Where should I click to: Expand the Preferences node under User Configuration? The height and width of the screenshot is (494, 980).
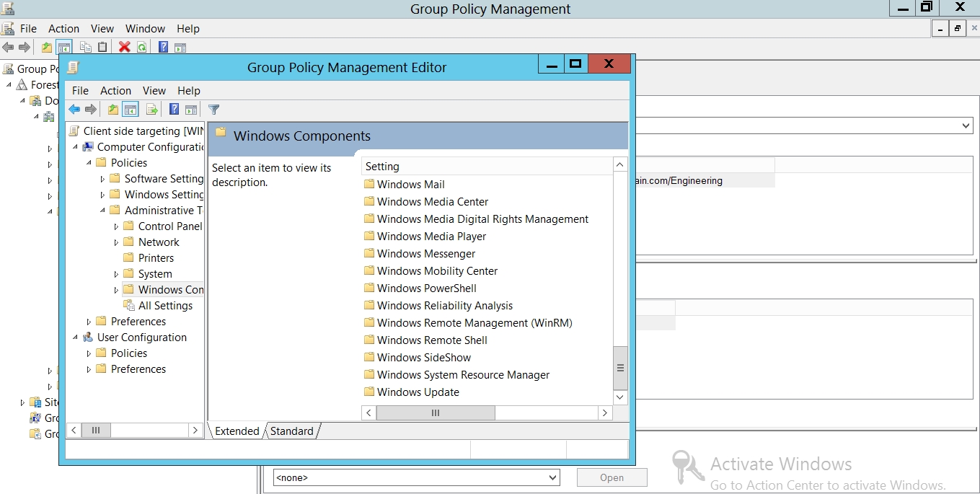(89, 370)
